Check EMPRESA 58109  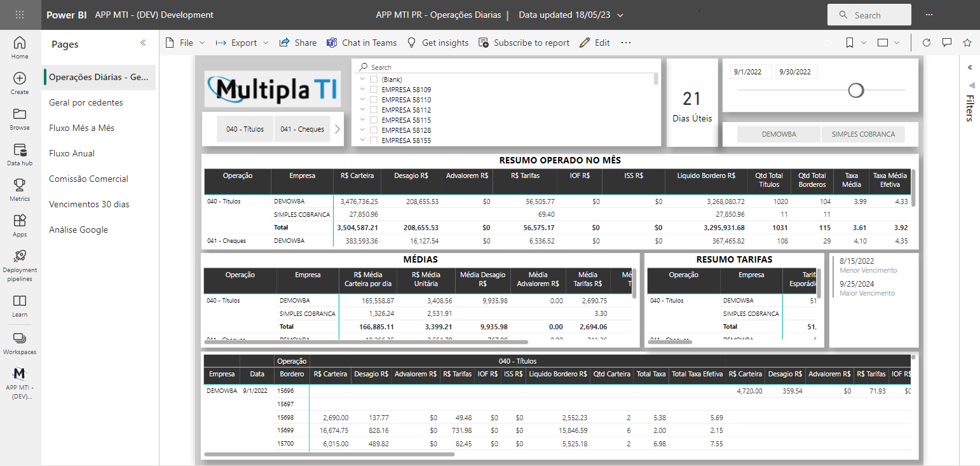pos(374,90)
